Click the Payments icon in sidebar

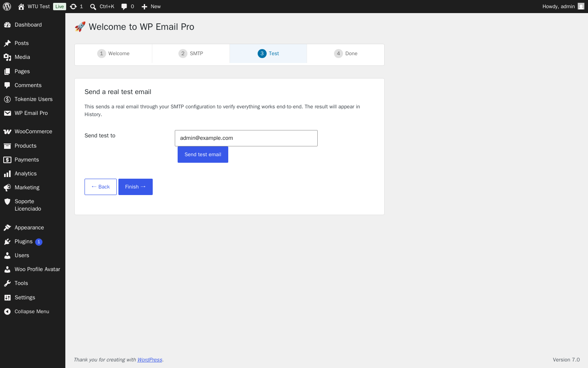pos(7,160)
